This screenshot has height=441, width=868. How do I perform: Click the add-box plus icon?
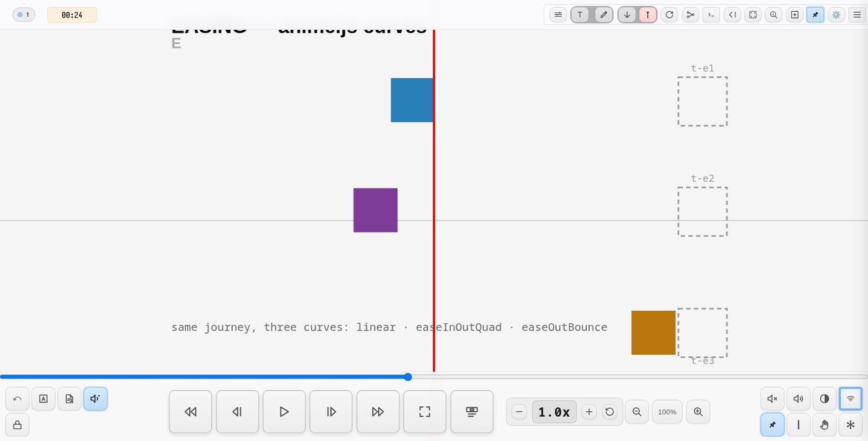click(795, 15)
